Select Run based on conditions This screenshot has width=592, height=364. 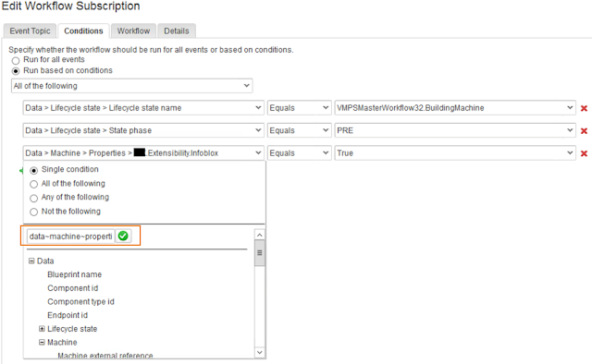16,71
